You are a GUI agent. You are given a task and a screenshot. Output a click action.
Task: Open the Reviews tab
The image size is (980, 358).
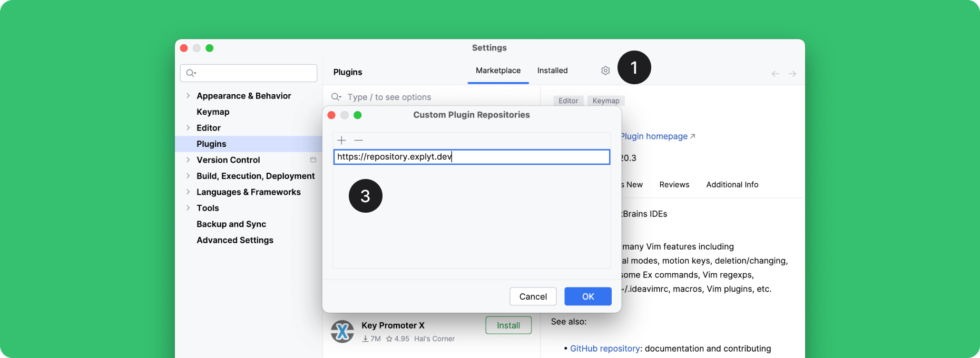tap(674, 185)
